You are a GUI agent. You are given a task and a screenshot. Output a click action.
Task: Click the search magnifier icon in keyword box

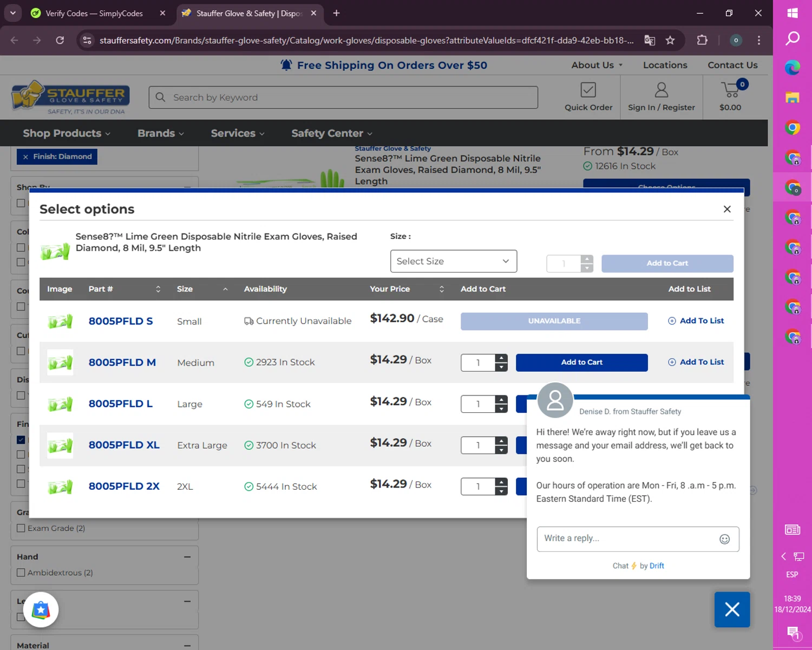(160, 97)
